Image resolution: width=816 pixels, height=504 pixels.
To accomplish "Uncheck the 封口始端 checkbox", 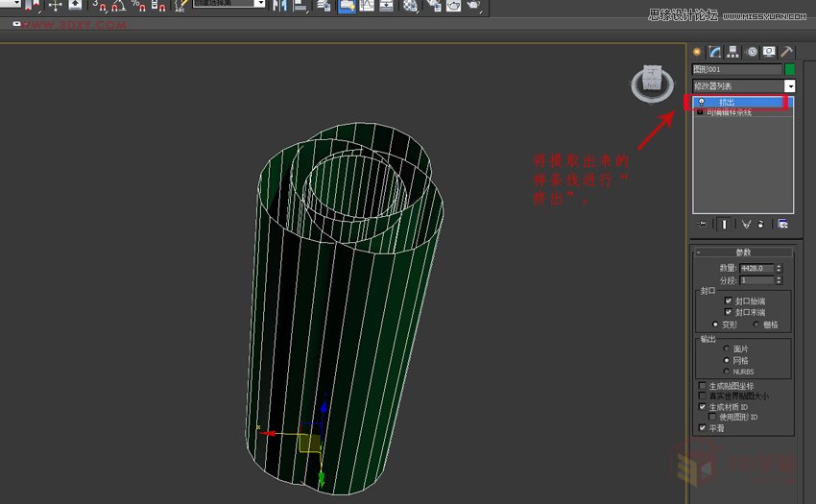I will [x=728, y=300].
